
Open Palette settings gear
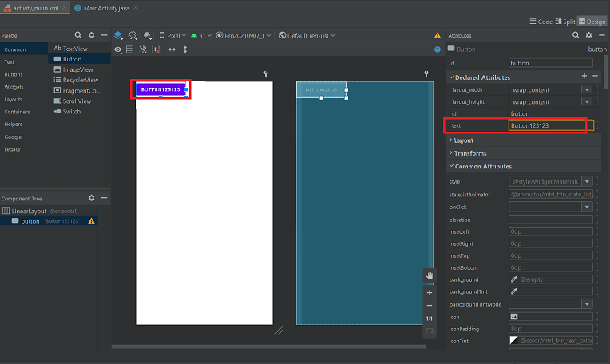click(x=91, y=35)
